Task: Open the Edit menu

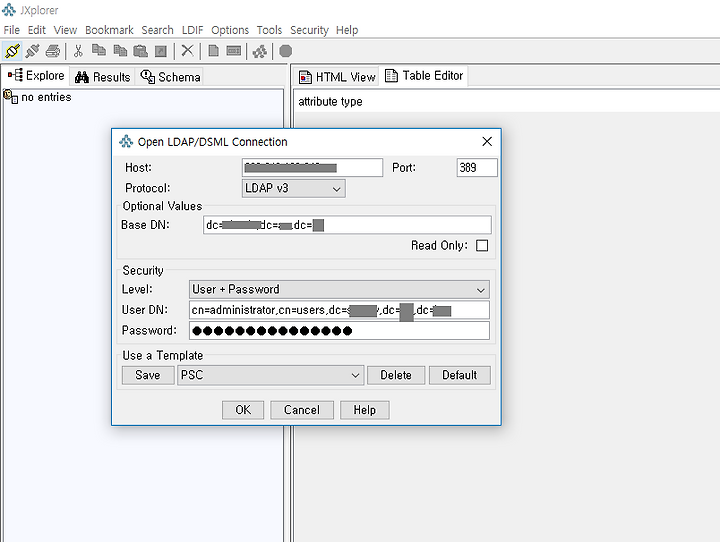Action: tap(37, 30)
